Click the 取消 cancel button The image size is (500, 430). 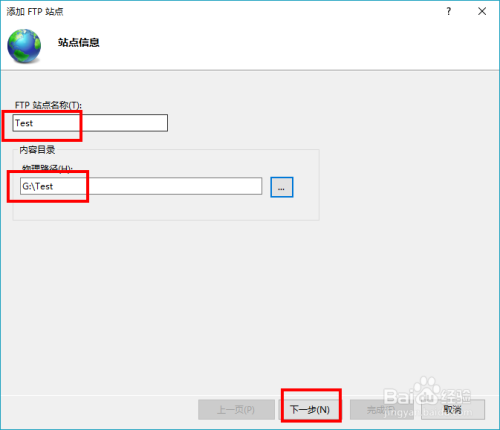tap(453, 409)
